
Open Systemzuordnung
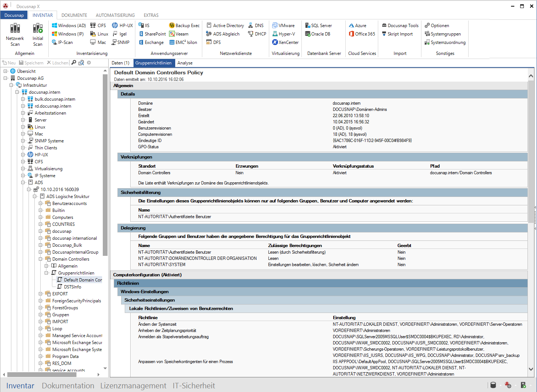coord(445,42)
